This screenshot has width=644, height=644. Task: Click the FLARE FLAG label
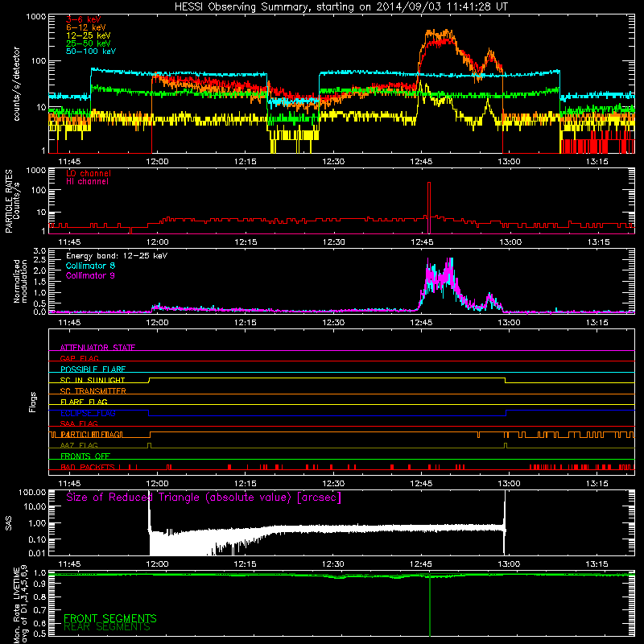tap(84, 402)
